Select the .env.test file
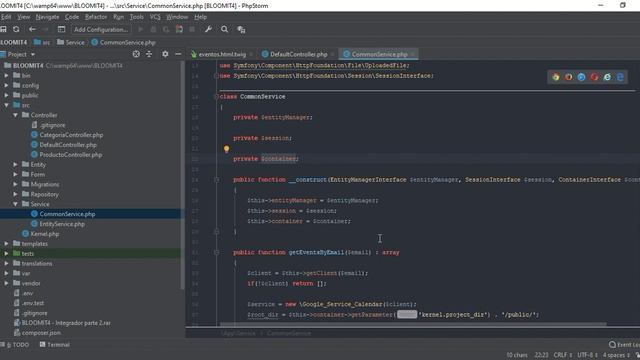Image resolution: width=640 pixels, height=360 pixels. (x=33, y=303)
